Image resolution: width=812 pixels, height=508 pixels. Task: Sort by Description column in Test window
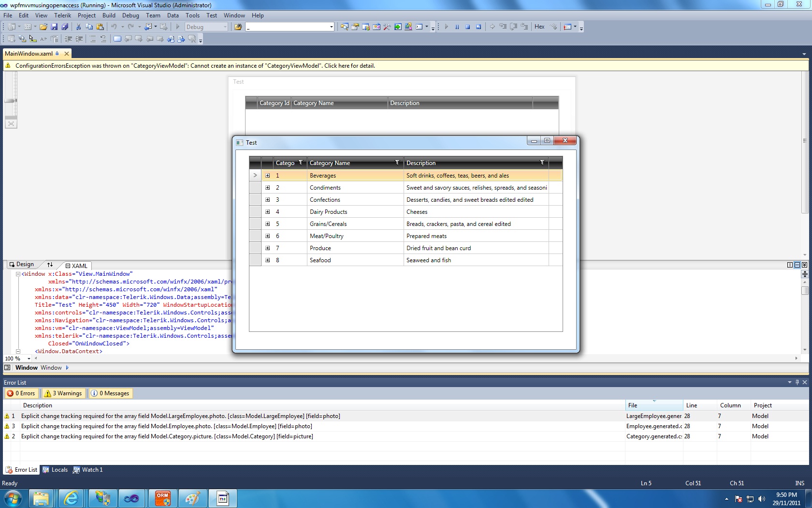coord(476,163)
